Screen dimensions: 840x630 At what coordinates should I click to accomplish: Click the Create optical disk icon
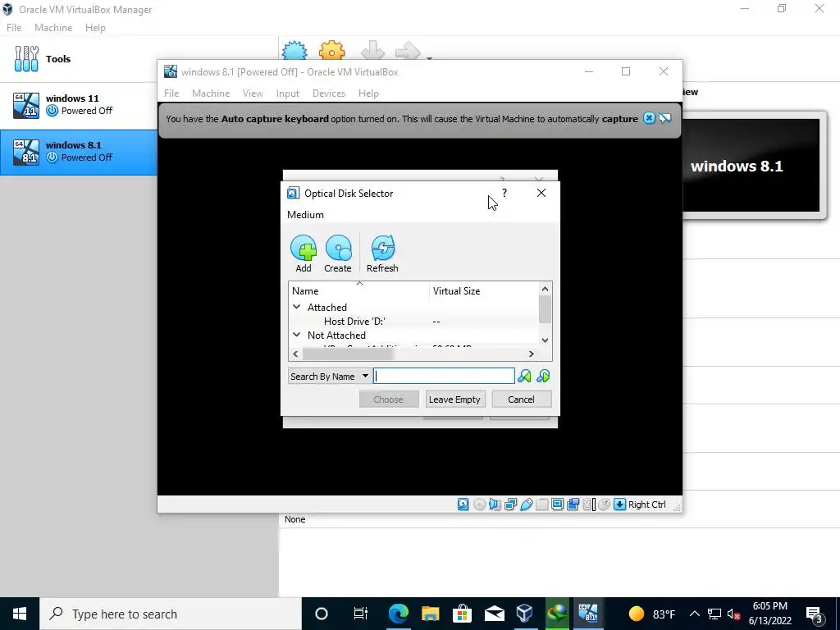coord(338,248)
